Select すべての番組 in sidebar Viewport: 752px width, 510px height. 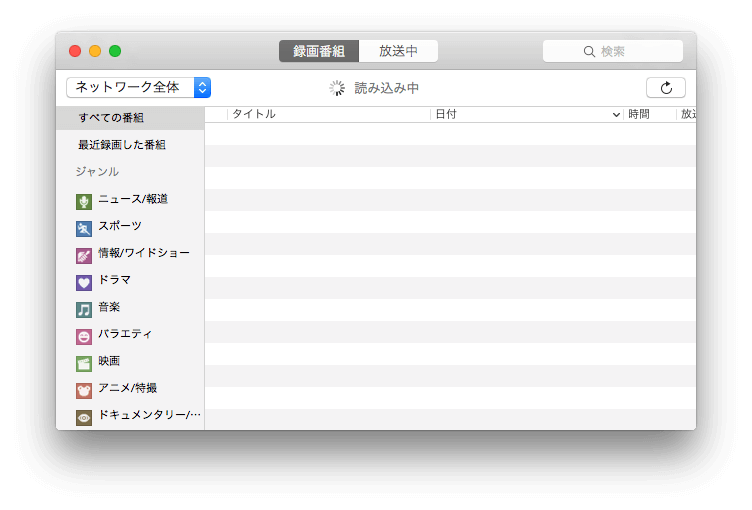130,118
